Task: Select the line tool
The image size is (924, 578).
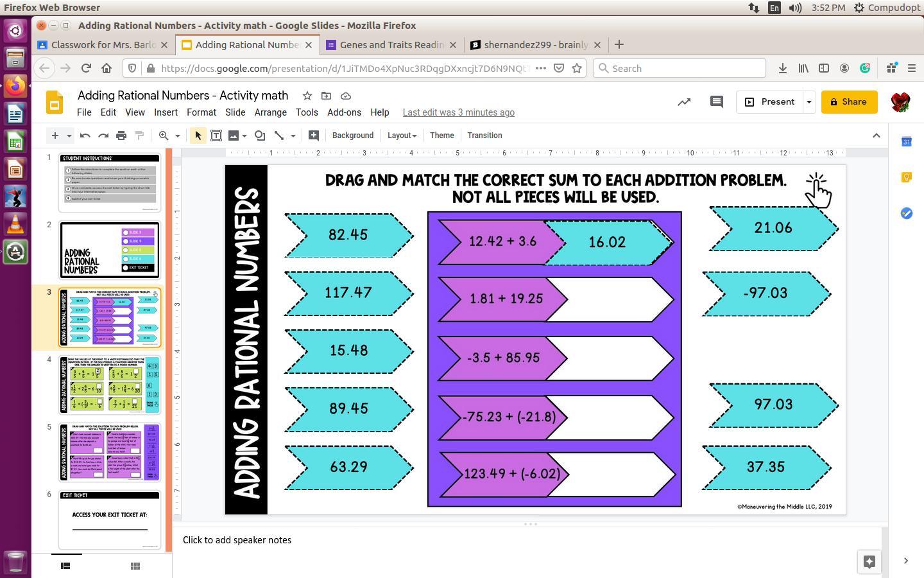Action: (x=279, y=136)
